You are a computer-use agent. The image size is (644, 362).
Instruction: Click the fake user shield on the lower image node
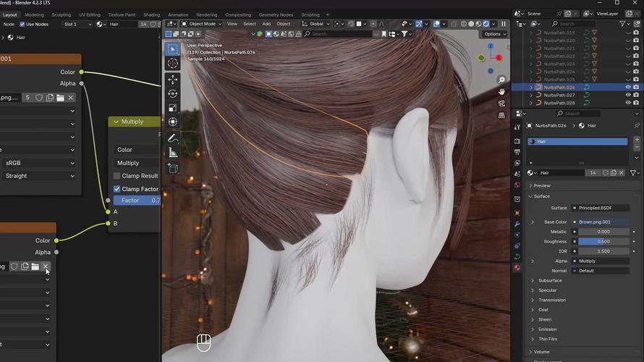click(14, 266)
